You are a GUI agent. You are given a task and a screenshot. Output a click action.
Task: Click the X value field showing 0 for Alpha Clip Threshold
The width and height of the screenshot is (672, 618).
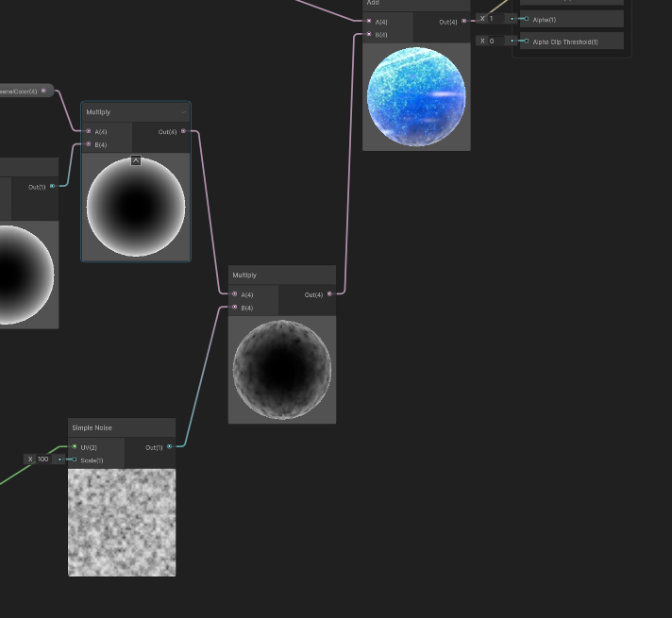[496, 42]
